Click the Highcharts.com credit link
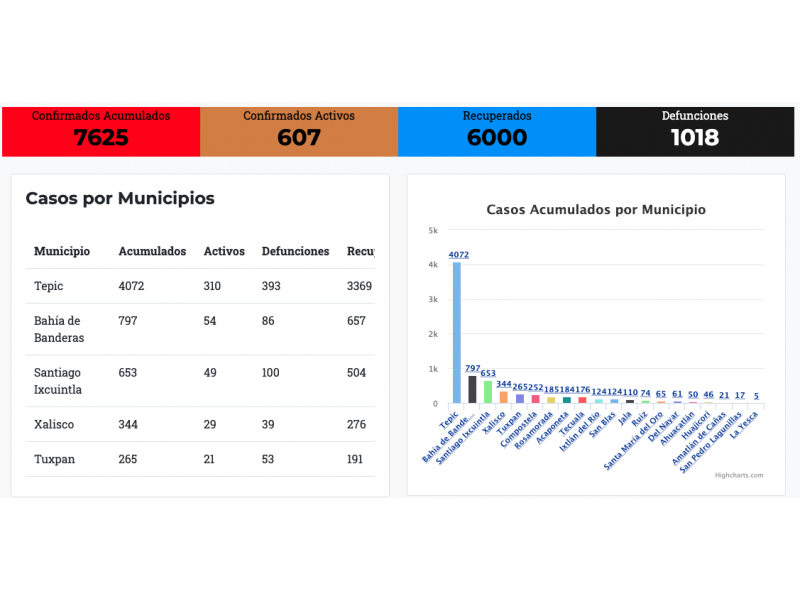 (x=739, y=475)
